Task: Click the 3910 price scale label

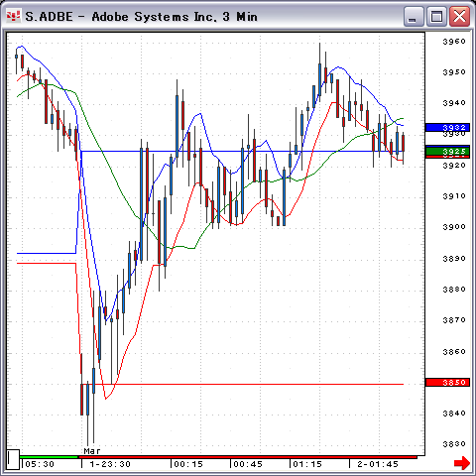Action: [454, 196]
